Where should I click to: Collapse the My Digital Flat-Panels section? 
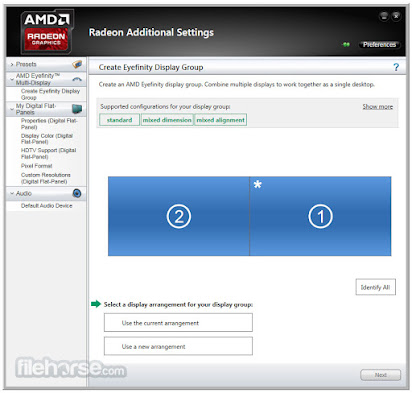click(12, 109)
